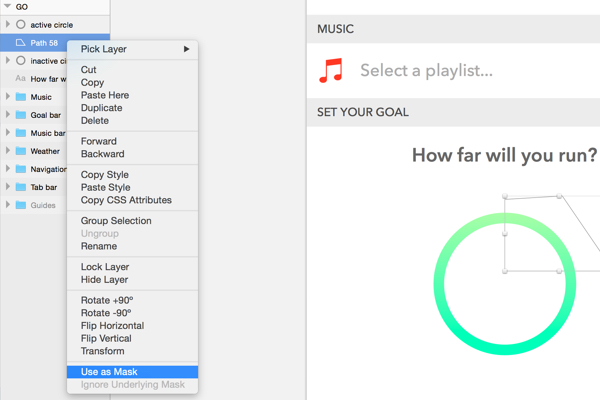Select Copy Style menu item

132,175
